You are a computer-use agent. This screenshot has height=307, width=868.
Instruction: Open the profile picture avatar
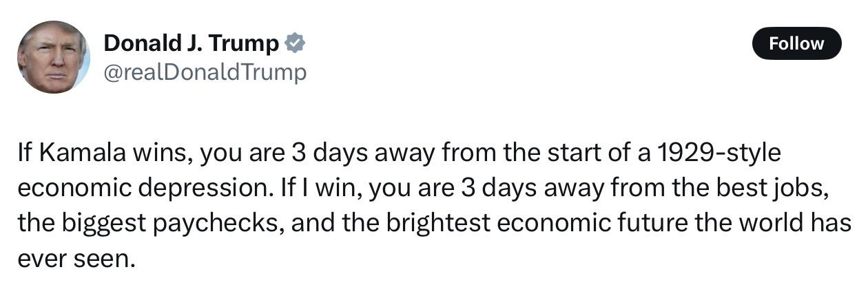tap(54, 57)
